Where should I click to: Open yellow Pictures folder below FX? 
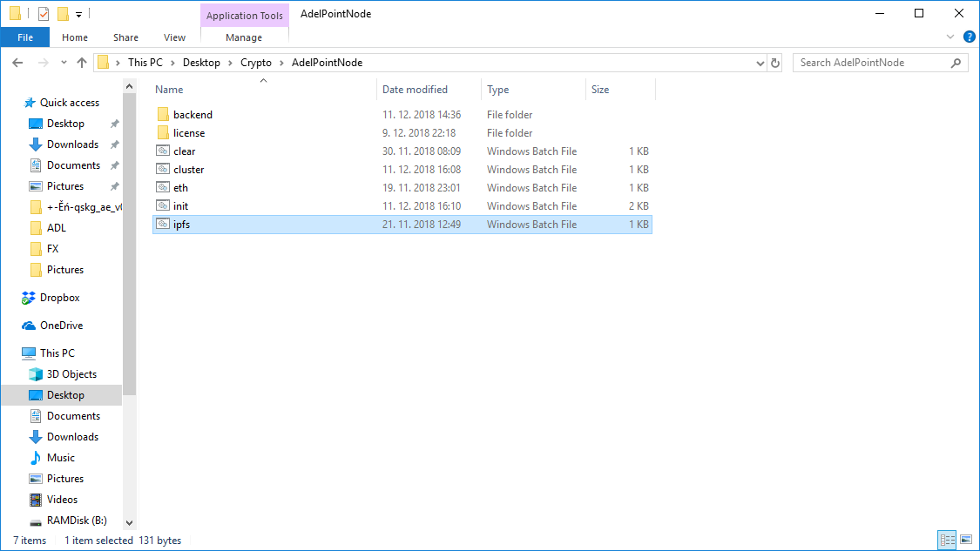tap(65, 270)
